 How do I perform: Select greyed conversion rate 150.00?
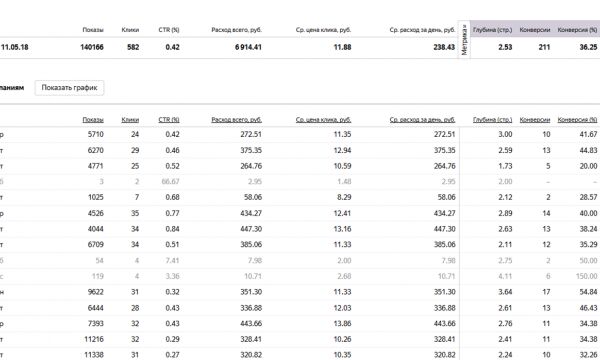(587, 276)
